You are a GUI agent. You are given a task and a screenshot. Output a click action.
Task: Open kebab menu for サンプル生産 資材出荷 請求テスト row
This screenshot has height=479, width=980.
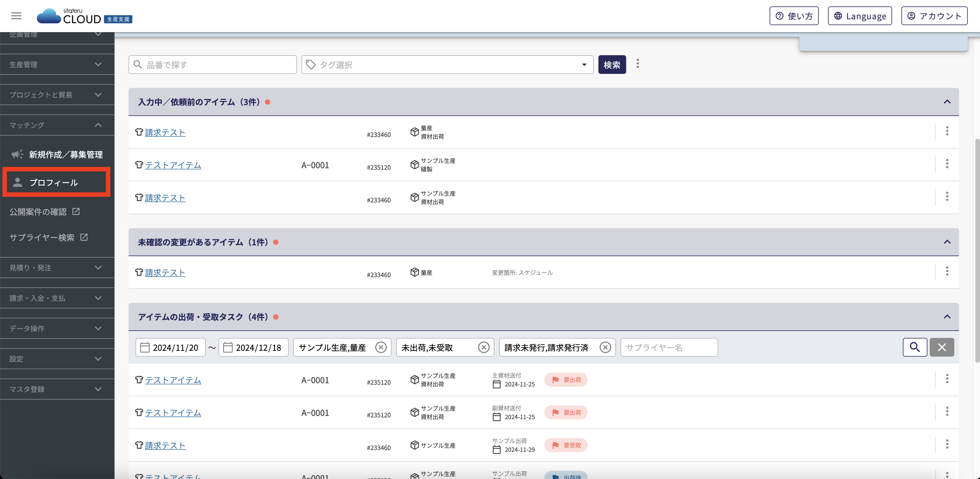point(947,197)
